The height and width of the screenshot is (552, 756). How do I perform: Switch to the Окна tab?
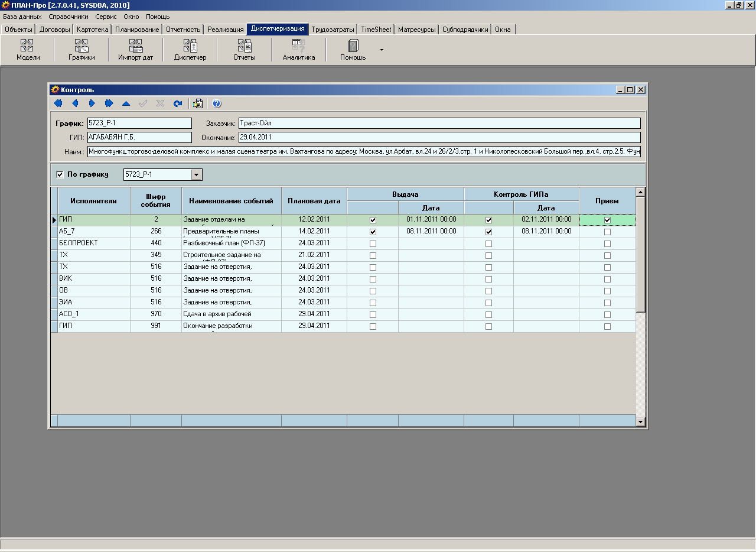pos(503,29)
